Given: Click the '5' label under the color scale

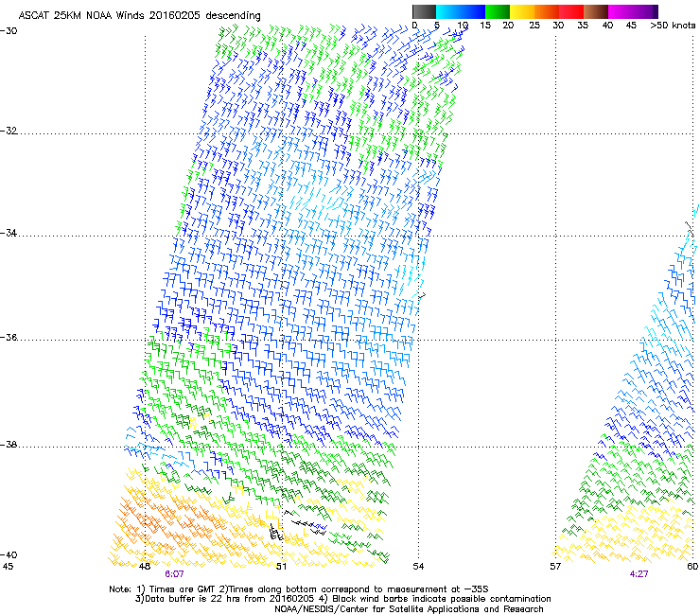Looking at the screenshot, I should (x=437, y=26).
